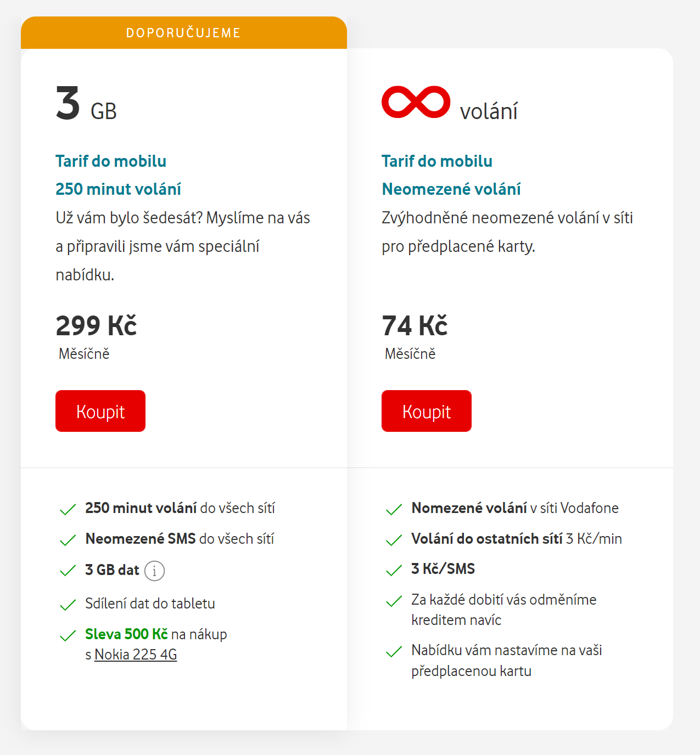Image resolution: width=700 pixels, height=755 pixels.
Task: Select the checkmark beside Sdílení dat do tabletu
Action: coord(67,604)
